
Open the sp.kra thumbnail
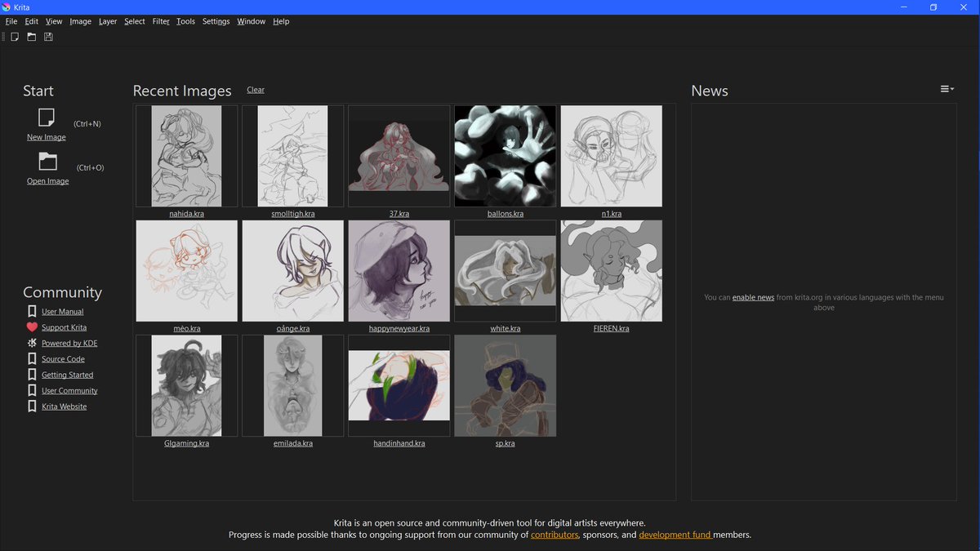point(505,386)
